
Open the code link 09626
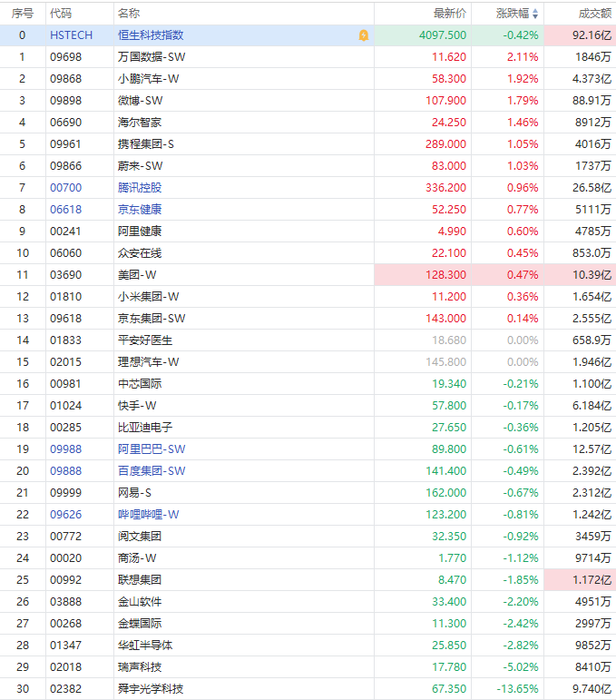65,514
